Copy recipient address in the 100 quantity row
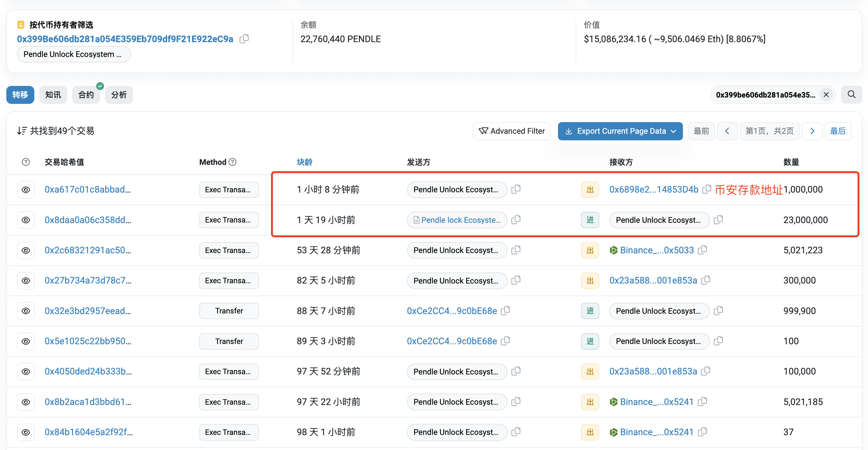This screenshot has width=868, height=450. [719, 341]
